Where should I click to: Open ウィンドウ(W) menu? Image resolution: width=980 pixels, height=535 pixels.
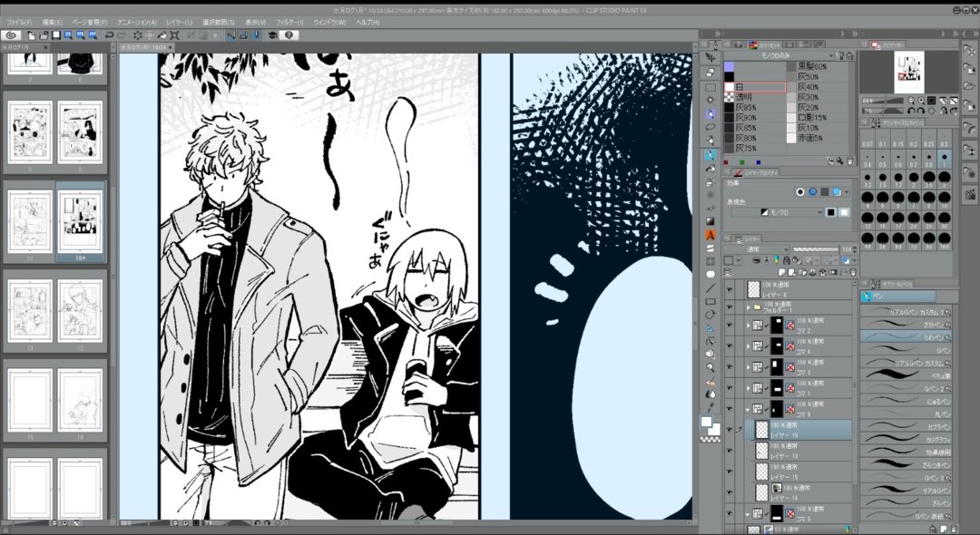(x=329, y=23)
